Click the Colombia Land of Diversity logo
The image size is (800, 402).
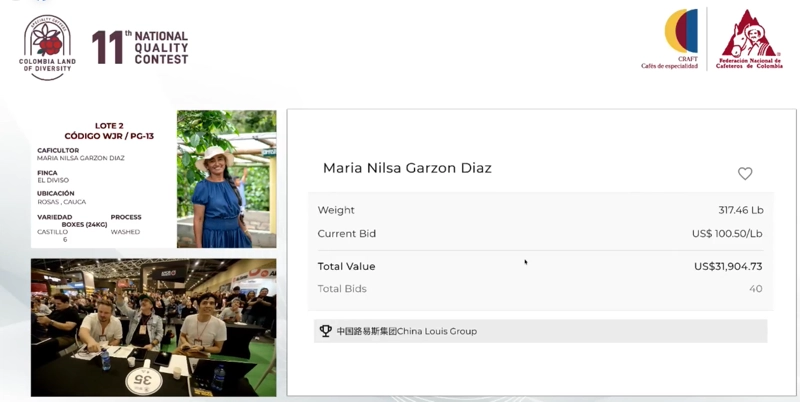click(x=47, y=47)
